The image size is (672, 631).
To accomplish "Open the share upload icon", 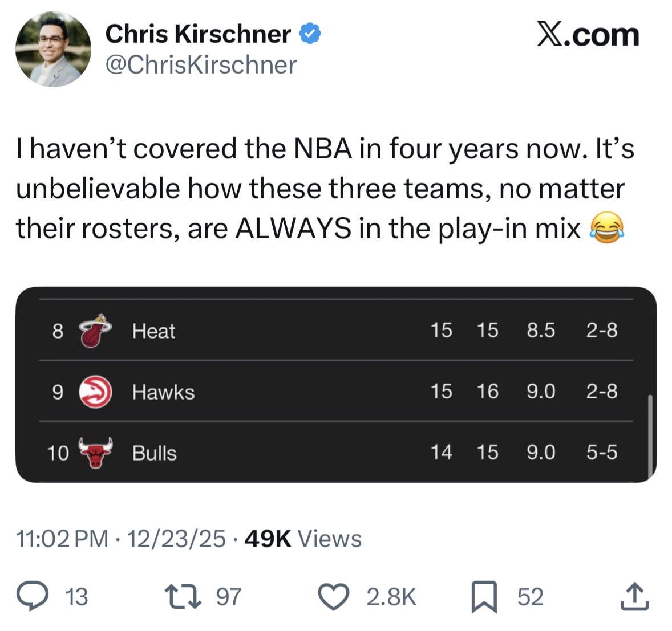I will pos(634,596).
